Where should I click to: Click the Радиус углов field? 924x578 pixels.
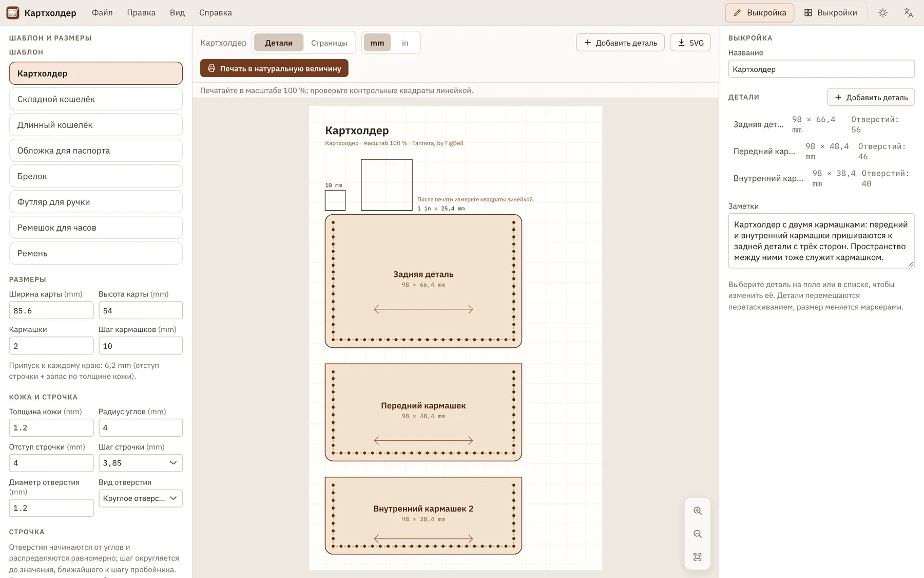[x=141, y=427]
